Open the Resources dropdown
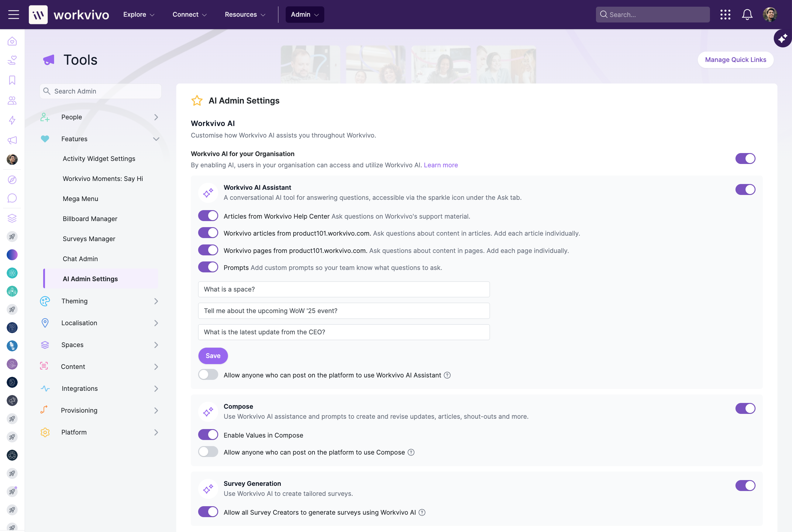The width and height of the screenshot is (792, 532). tap(245, 15)
